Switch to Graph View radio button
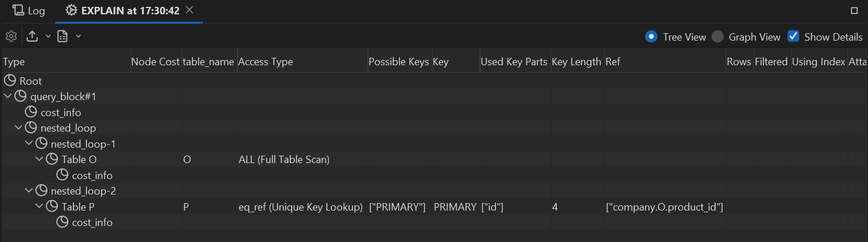The image size is (868, 242). [x=718, y=37]
